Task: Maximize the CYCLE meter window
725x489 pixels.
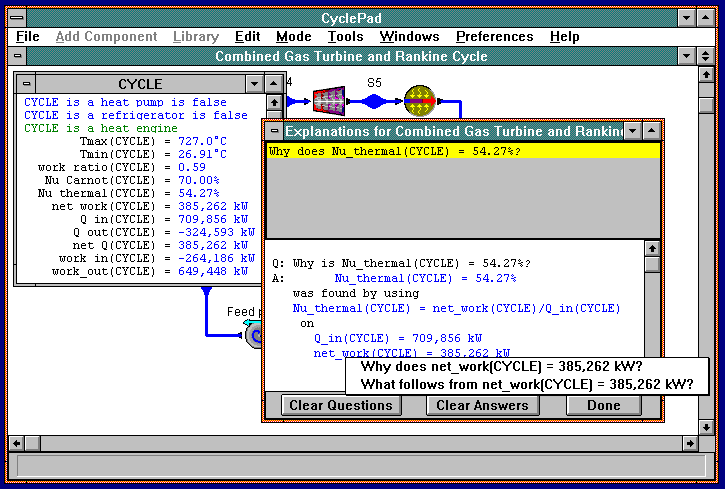Action: (x=274, y=84)
